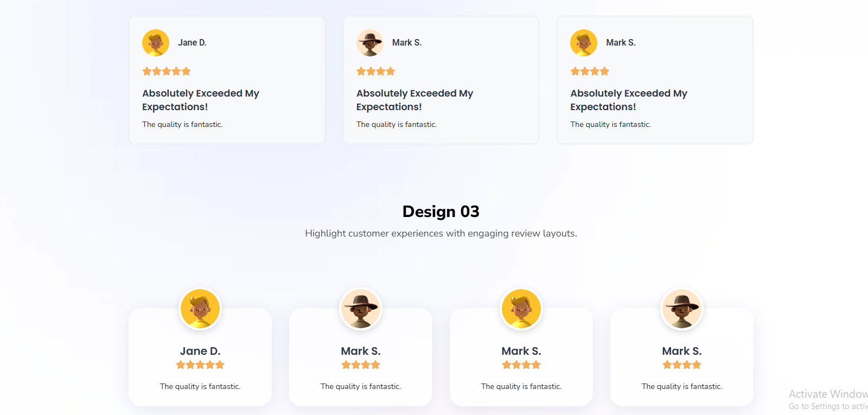
Task: Toggle the fifth star on Jane D.'s top review
Action: click(187, 71)
